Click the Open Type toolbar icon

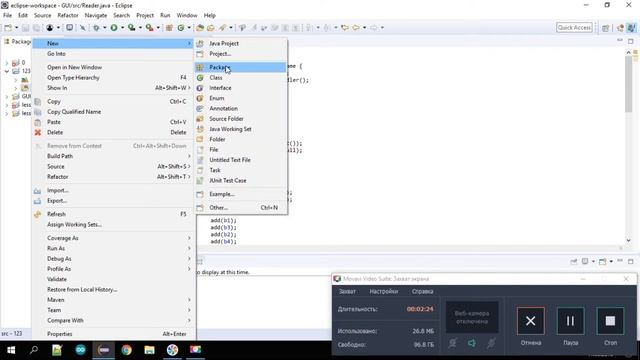coord(200,28)
